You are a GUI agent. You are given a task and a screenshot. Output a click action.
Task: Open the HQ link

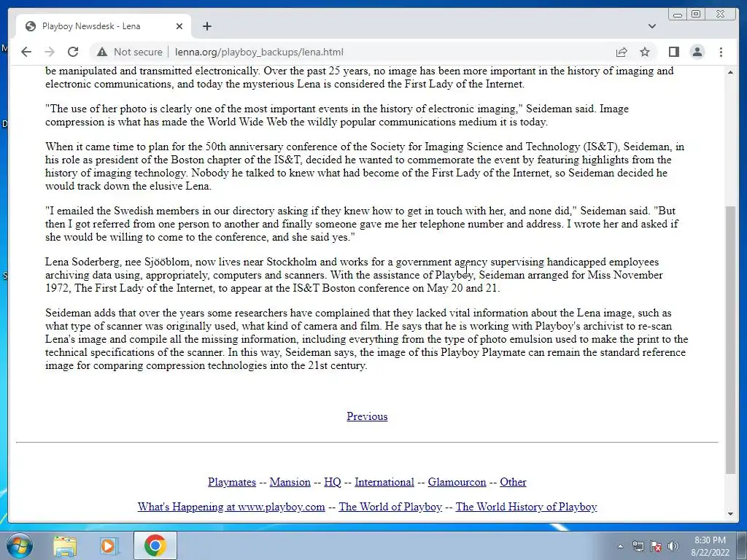coord(333,482)
